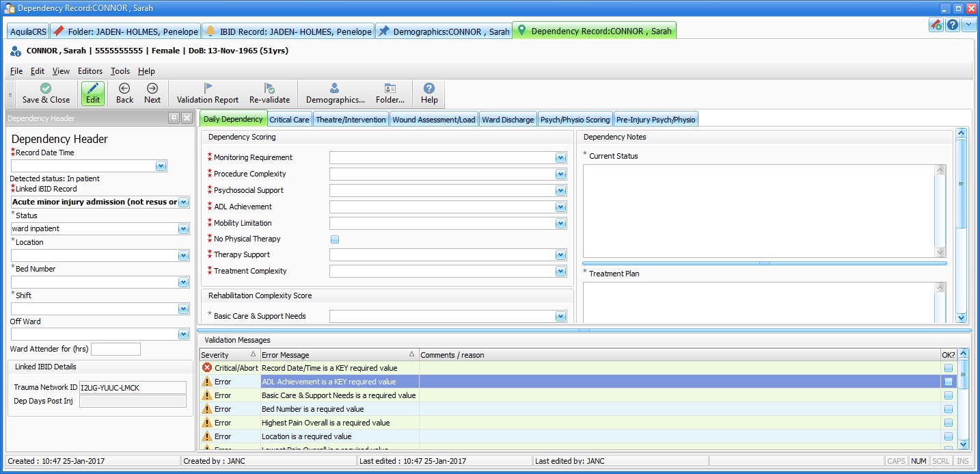Tick the No Physical Therapy checkbox
This screenshot has height=474, width=980.
point(335,239)
